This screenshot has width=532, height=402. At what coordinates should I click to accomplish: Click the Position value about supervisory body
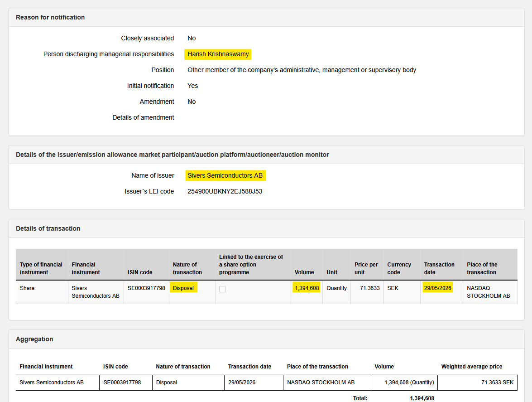[302, 70]
